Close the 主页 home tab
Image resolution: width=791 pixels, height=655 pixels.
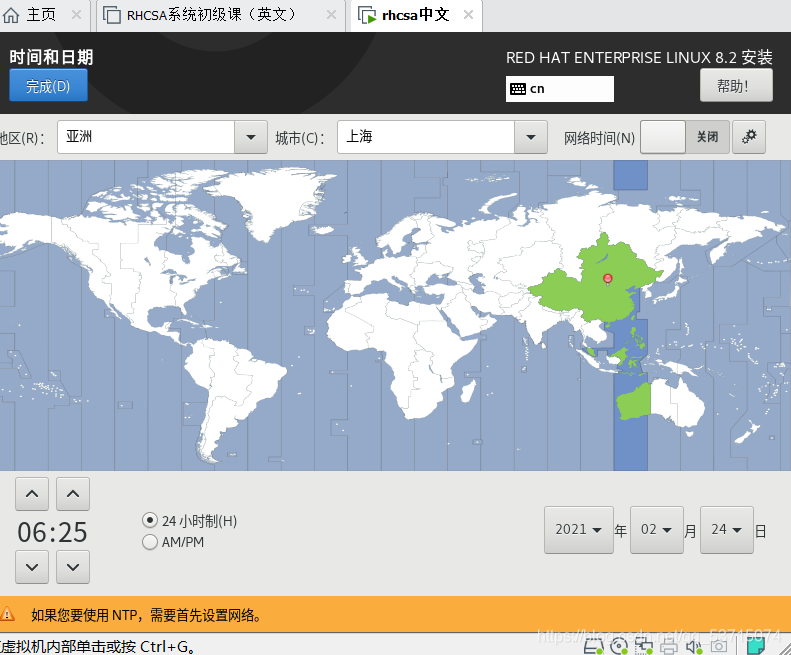(x=76, y=15)
